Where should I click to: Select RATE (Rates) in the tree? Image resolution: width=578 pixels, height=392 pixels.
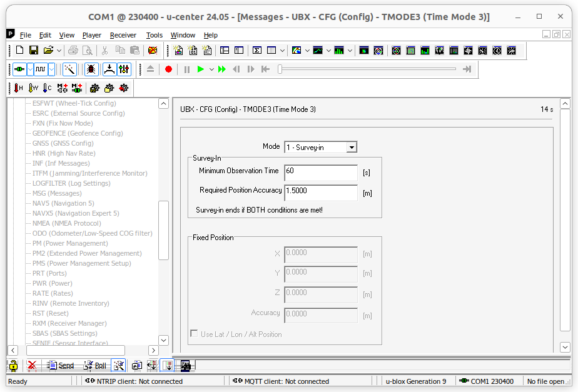click(53, 293)
